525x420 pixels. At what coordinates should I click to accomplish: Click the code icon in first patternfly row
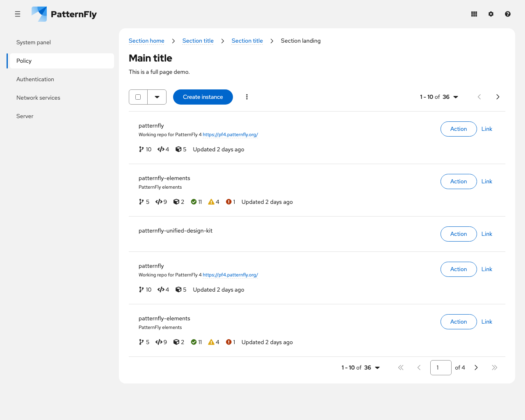[161, 149]
